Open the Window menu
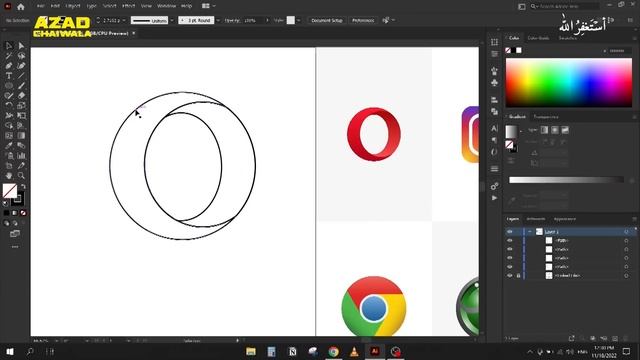 (x=166, y=6)
